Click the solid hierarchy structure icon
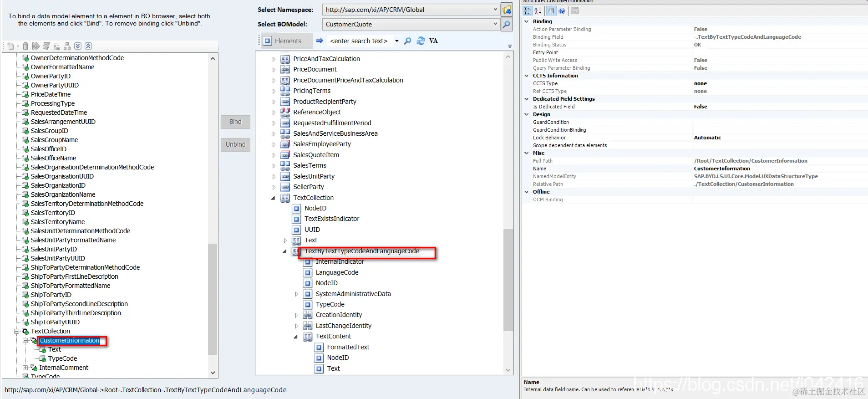Image resolution: width=868 pixels, height=399 pixels. (x=67, y=46)
